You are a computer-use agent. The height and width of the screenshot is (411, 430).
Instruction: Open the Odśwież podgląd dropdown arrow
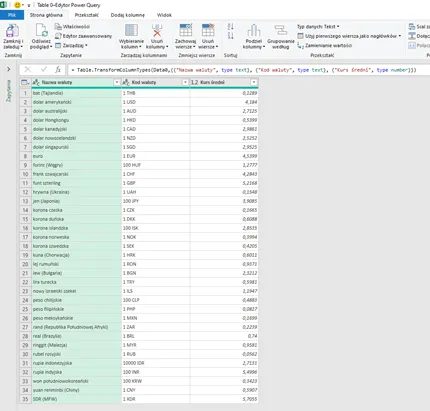click(51, 47)
